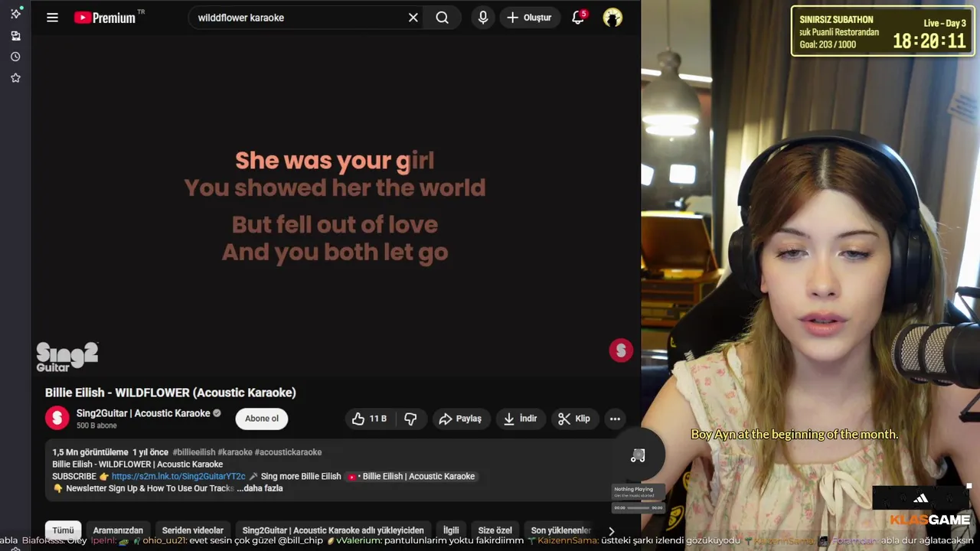Like the video showing 11 B
980x551 pixels.
[370, 419]
